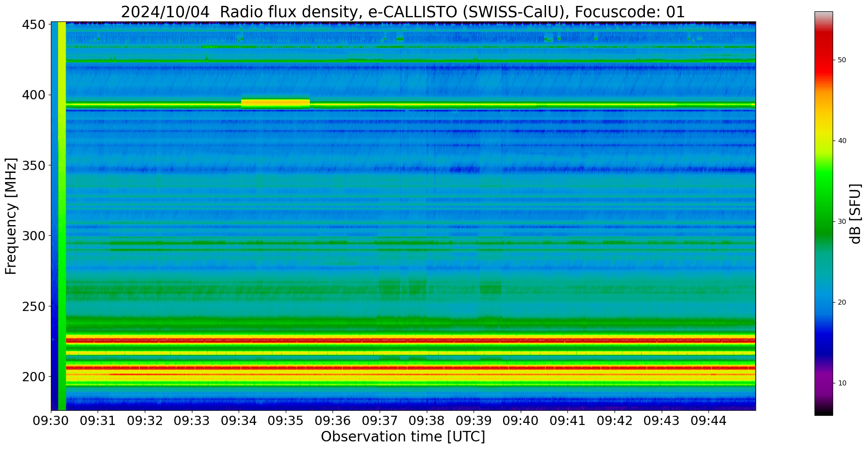Click the plot title mentioning e-CALLISTO
This screenshot has width=868, height=449.
coord(403,11)
